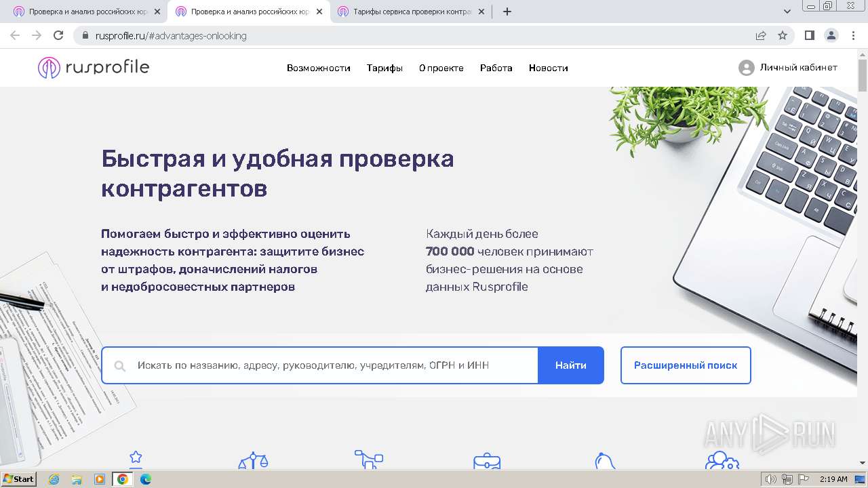868x488 pixels.
Task: Reload the page
Action: click(58, 35)
